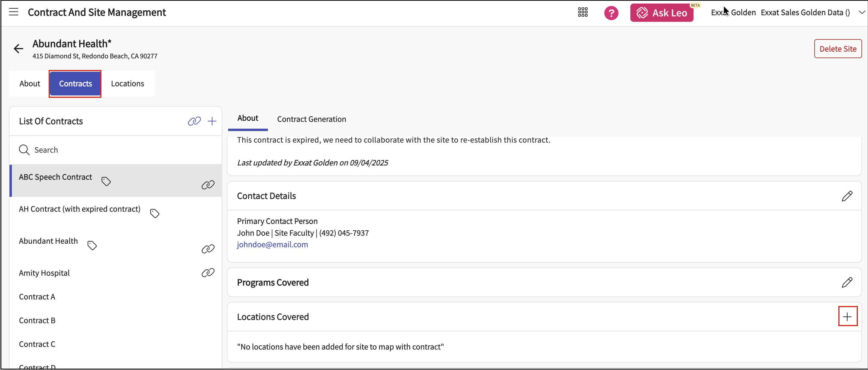The image size is (868, 370).
Task: Add a location in Locations Covered
Action: click(847, 316)
